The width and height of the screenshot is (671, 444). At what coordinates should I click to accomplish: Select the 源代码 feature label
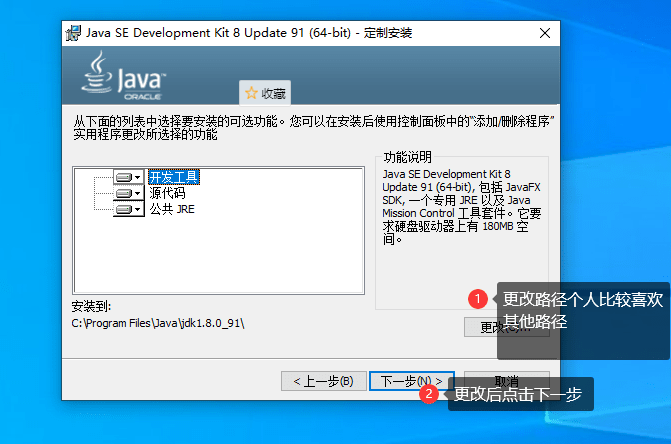click(x=167, y=193)
